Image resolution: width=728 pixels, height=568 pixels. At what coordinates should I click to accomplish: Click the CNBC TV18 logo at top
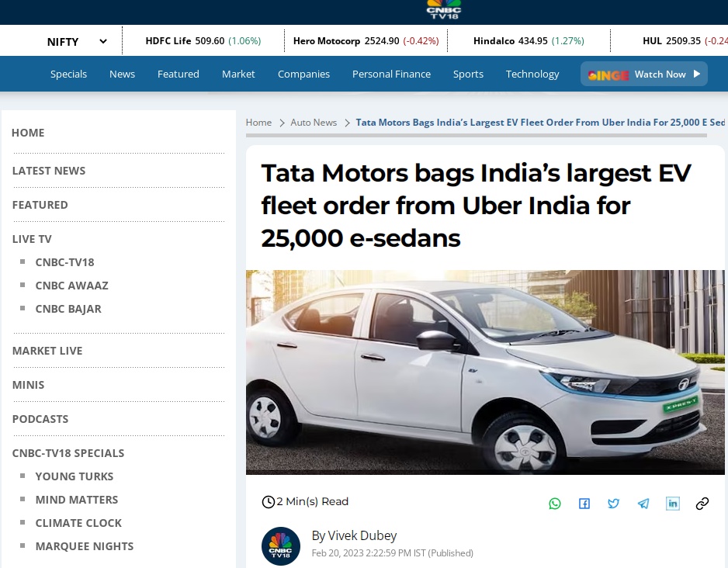(x=444, y=9)
